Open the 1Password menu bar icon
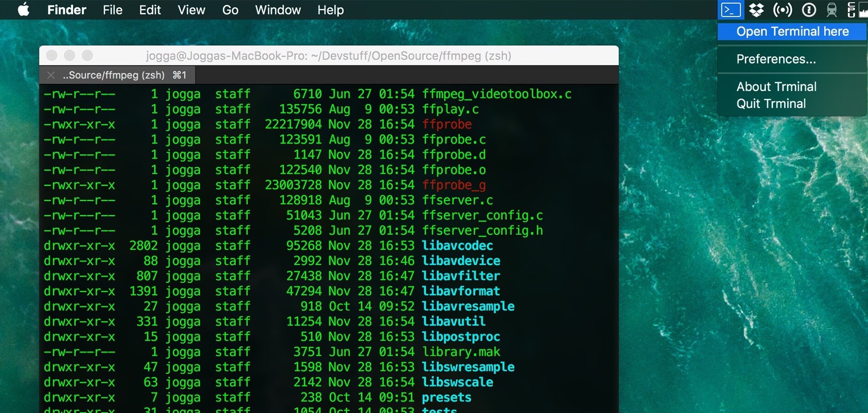 [x=809, y=10]
